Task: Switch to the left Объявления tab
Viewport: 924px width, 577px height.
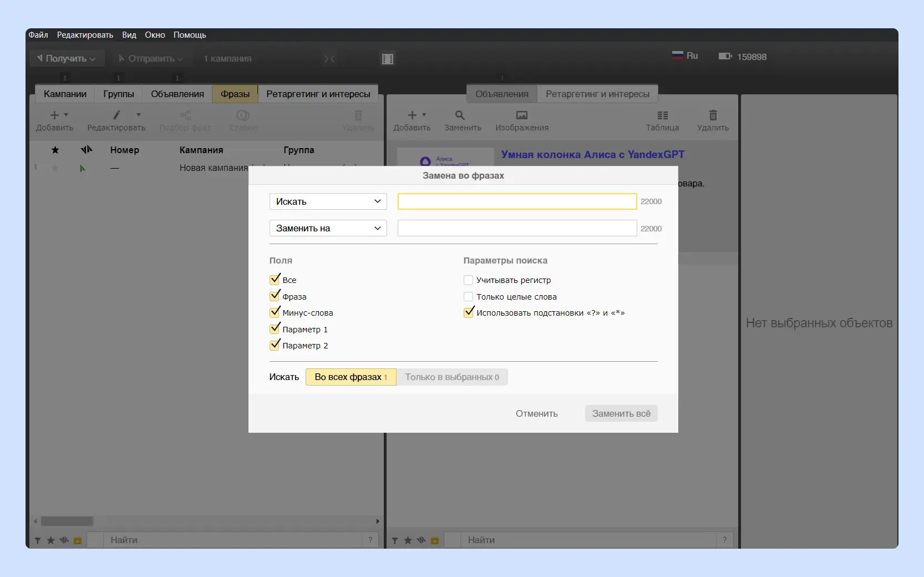Action: pyautogui.click(x=177, y=94)
